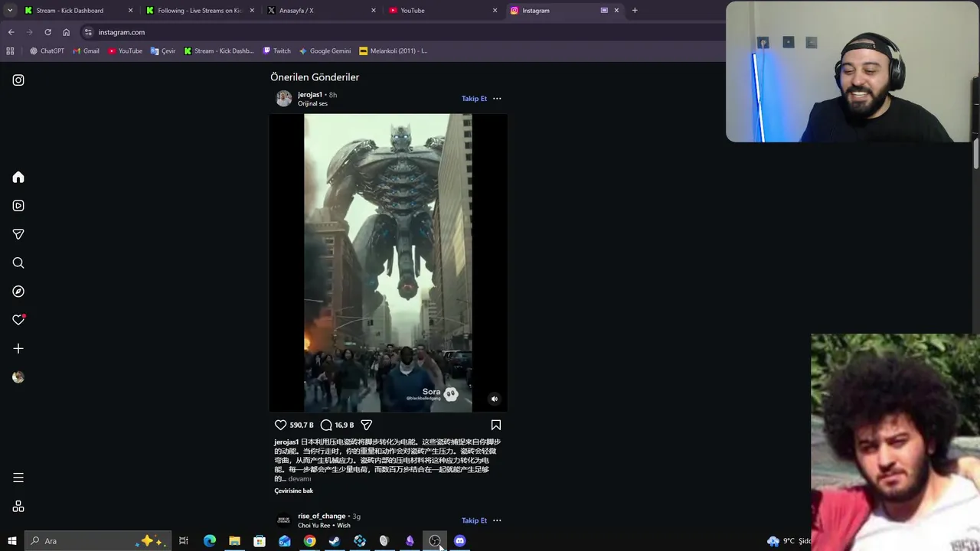Viewport: 980px width, 551px height.
Task: Go to Instagram Home feed icon
Action: click(x=18, y=178)
